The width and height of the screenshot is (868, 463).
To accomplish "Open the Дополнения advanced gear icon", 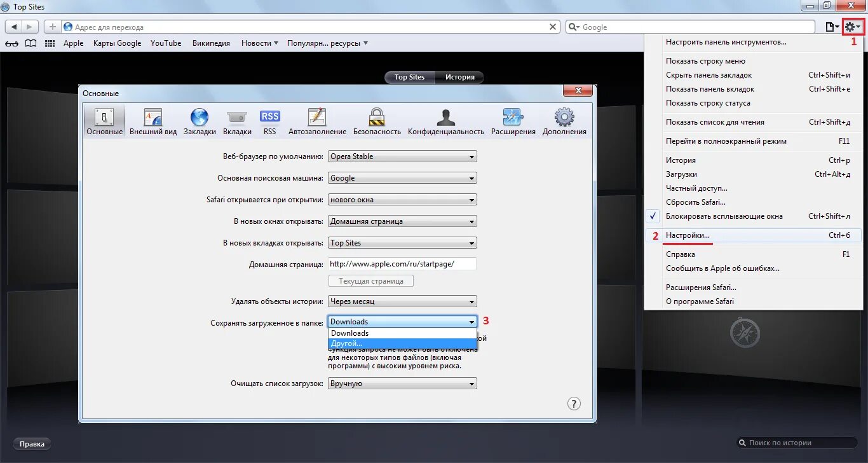I will tap(564, 121).
